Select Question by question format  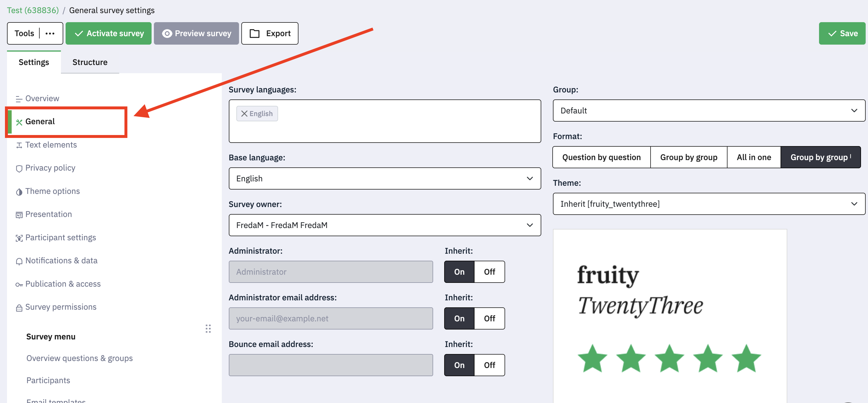(x=602, y=157)
